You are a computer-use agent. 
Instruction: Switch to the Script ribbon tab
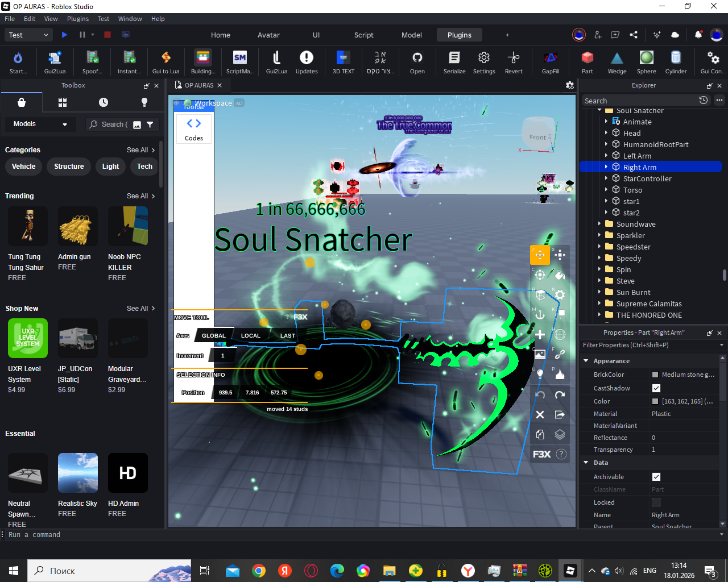pos(364,35)
